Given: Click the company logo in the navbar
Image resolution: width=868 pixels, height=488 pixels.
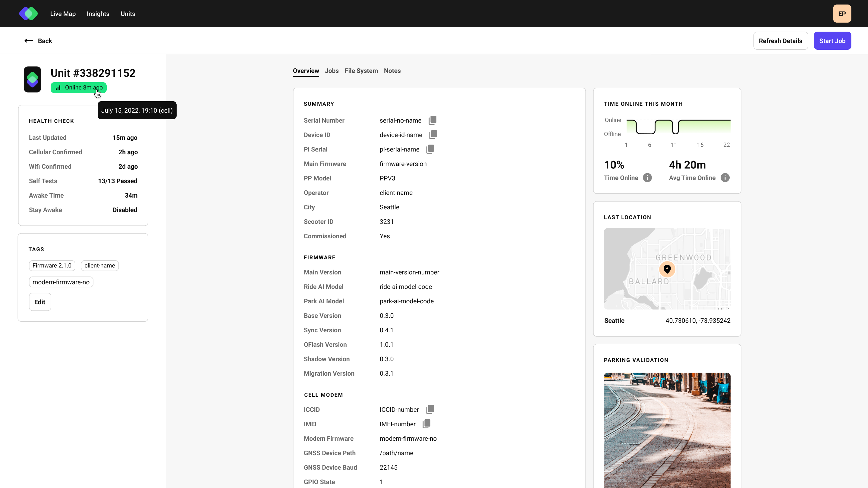Looking at the screenshot, I should (x=28, y=14).
